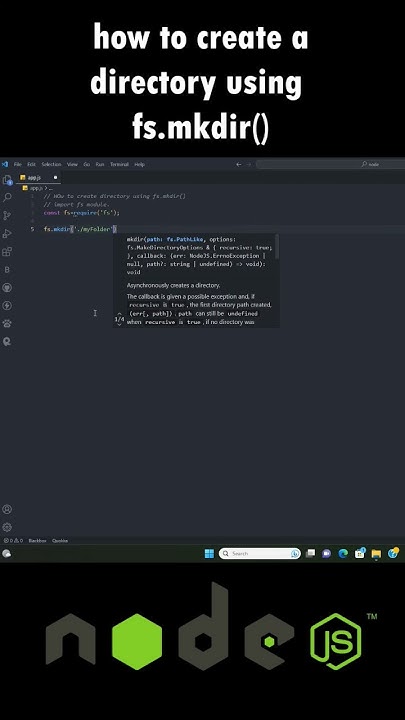
Task: Open the View menu
Action: tap(72, 164)
